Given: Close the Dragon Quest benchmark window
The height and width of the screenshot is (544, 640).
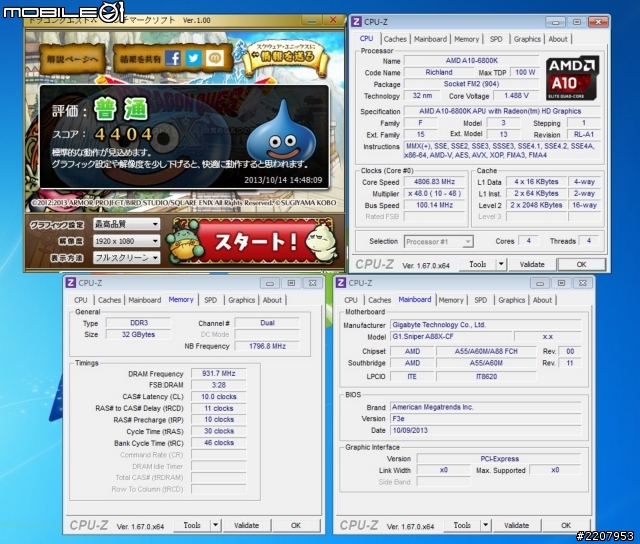Looking at the screenshot, I should point(333,20).
